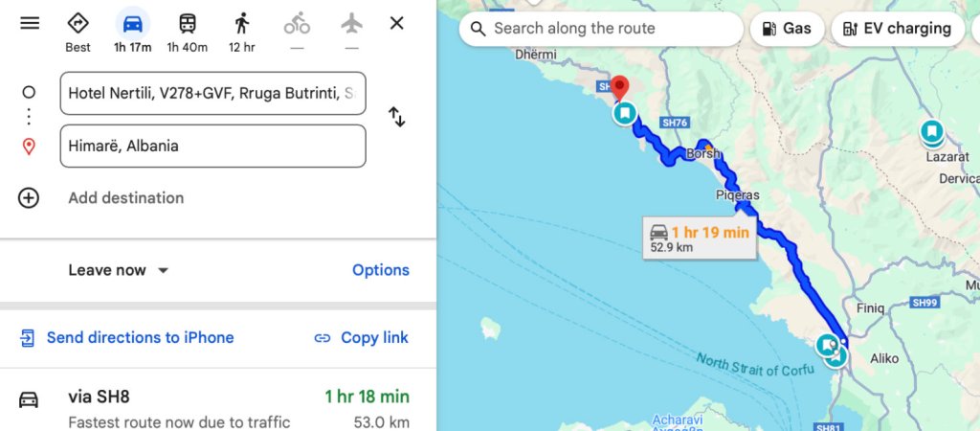Edit the Hotel Nertili starting point field
Screen dimensions: 980x431
212,94
